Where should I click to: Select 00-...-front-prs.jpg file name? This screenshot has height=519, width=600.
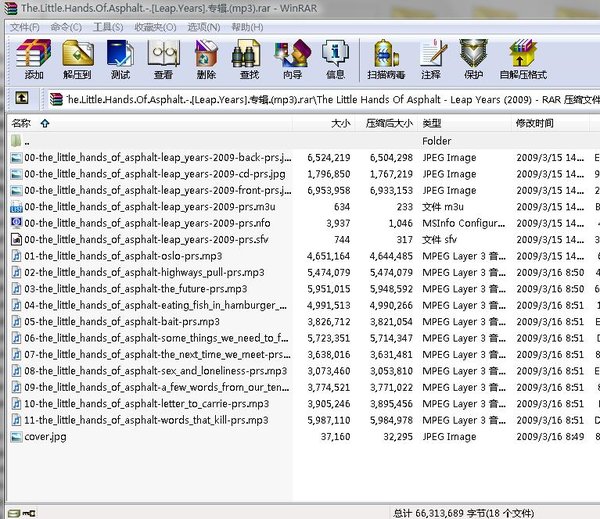(x=158, y=191)
